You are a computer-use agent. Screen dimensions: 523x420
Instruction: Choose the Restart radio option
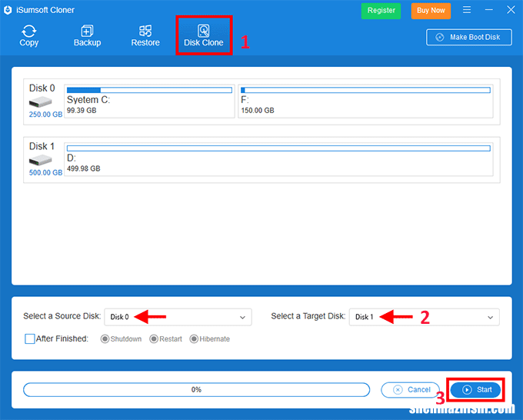click(166, 339)
